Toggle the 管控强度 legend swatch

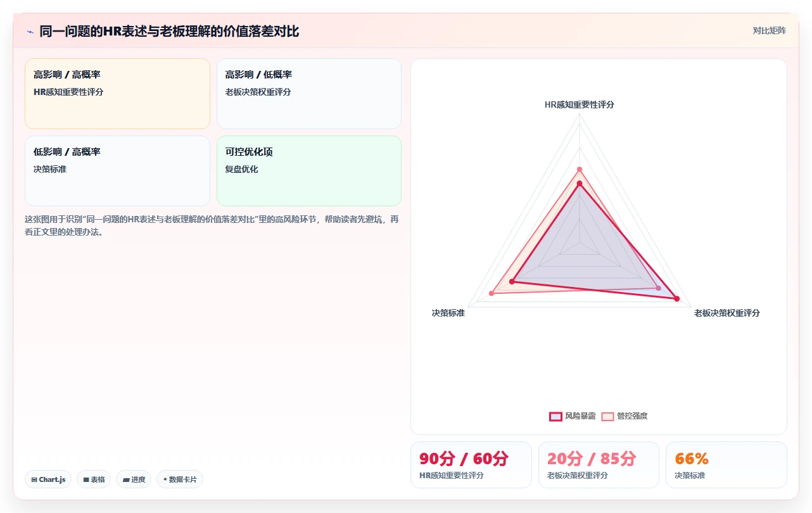tap(607, 416)
